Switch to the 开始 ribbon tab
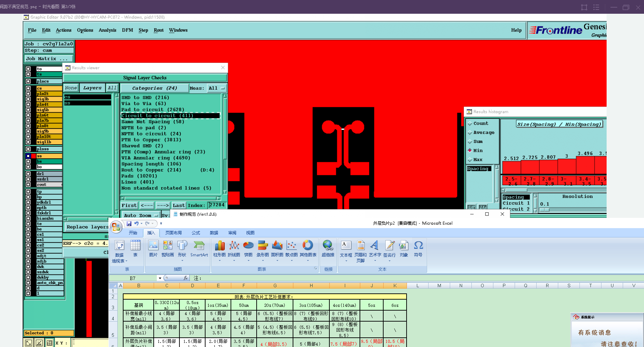Image resolution: width=644 pixels, height=347 pixels. (x=133, y=233)
